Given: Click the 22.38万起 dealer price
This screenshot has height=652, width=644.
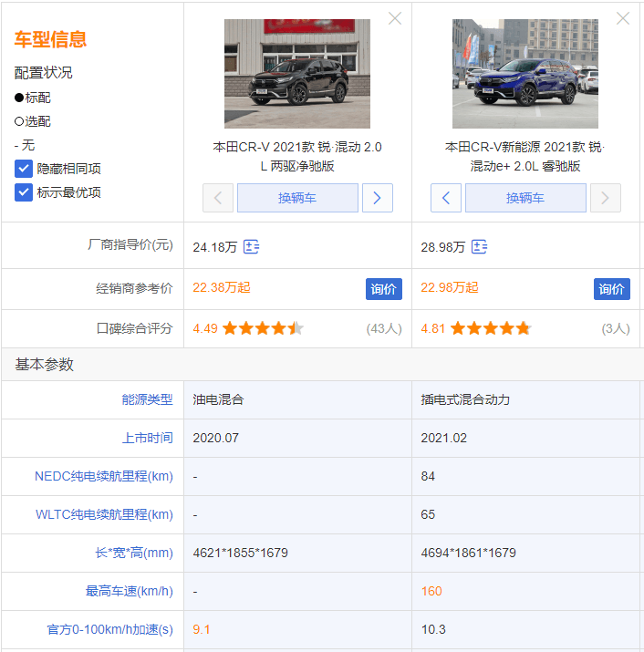Looking at the screenshot, I should pyautogui.click(x=222, y=288).
